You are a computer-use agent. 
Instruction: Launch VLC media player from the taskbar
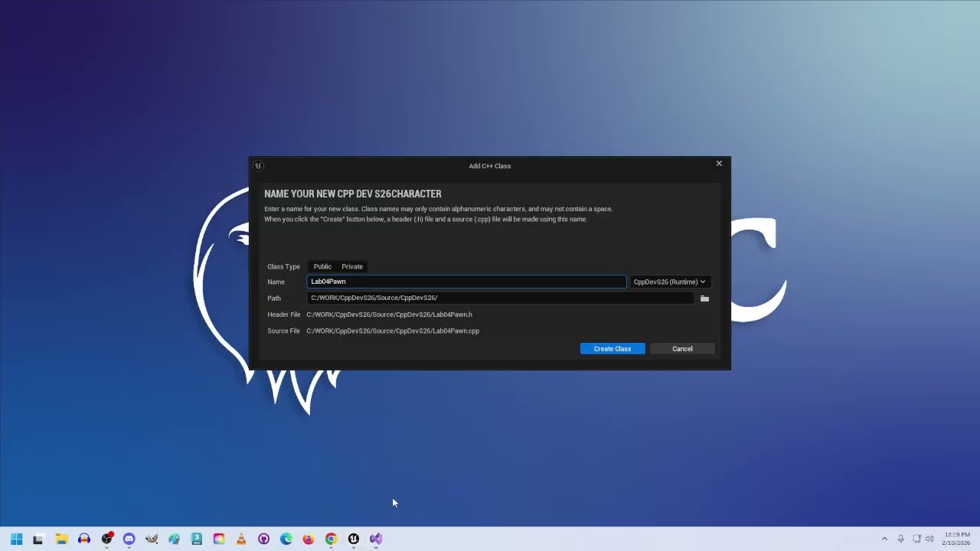[241, 539]
